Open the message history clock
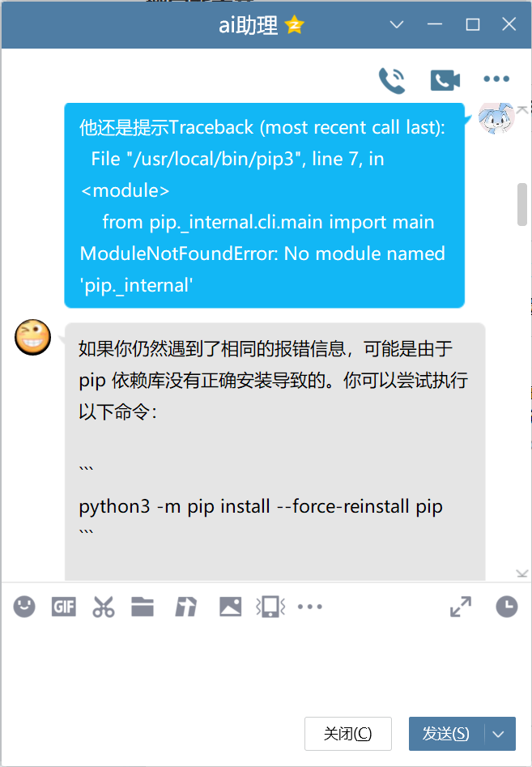This screenshot has height=767, width=532. (507, 607)
